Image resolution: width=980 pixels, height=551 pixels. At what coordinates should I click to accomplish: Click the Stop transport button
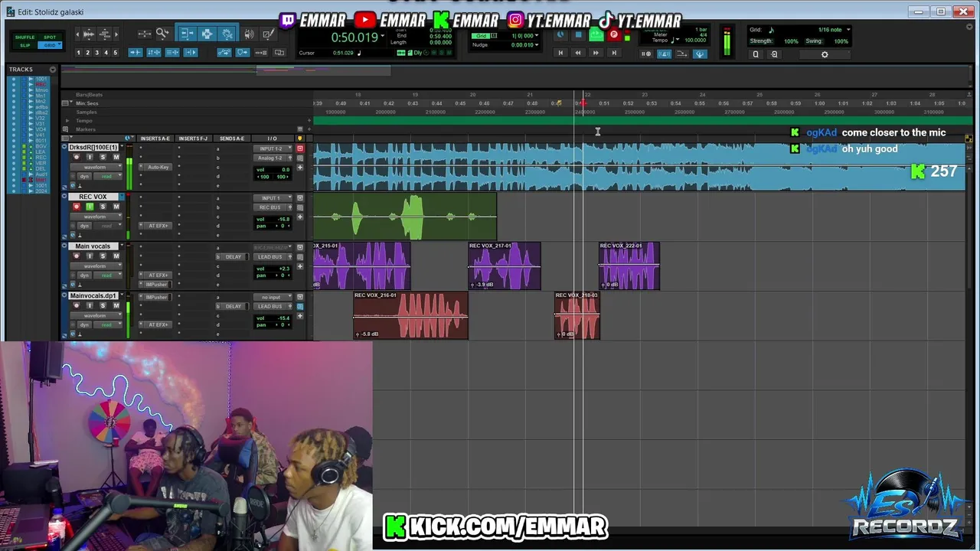pos(578,34)
